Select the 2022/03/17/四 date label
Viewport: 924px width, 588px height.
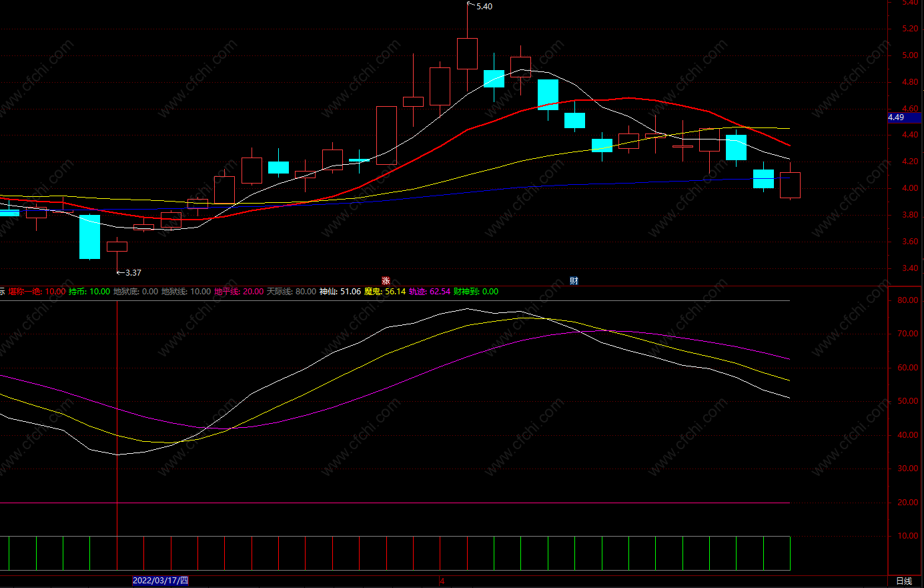[x=160, y=581]
